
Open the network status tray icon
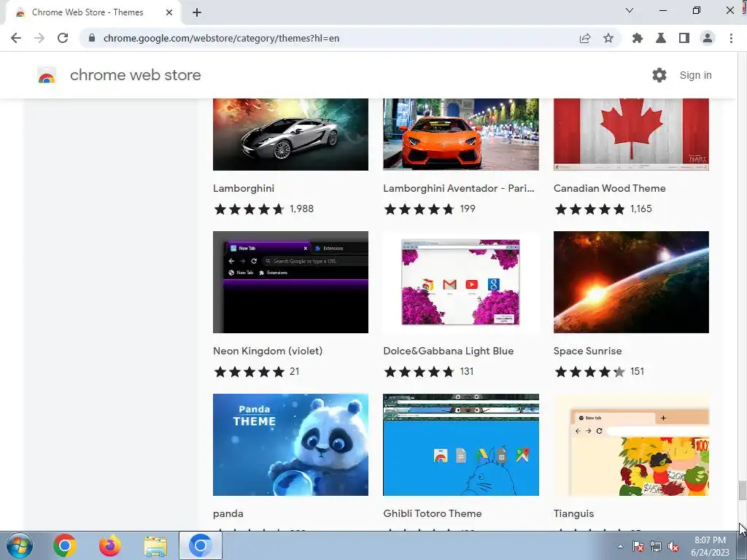click(x=656, y=546)
